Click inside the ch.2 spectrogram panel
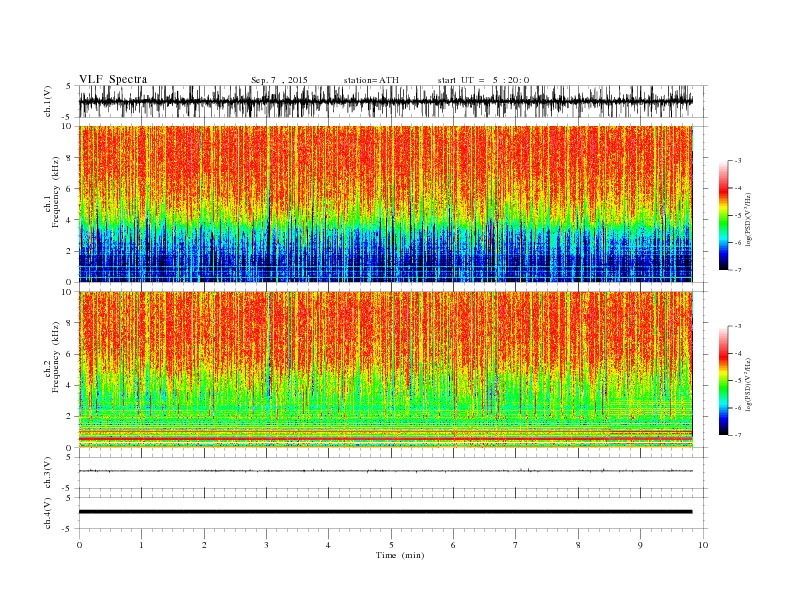The height and width of the screenshot is (612, 792). point(385,369)
